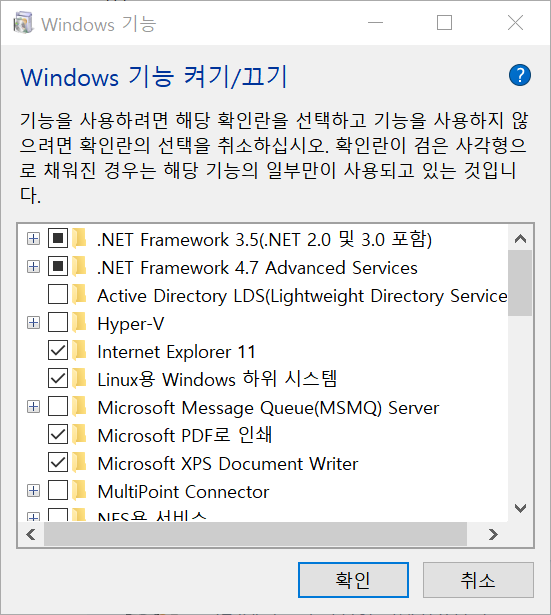Screen dimensions: 551x615
Task: Click folder icon beside .NET Framework 4.7
Action: (x=80, y=267)
